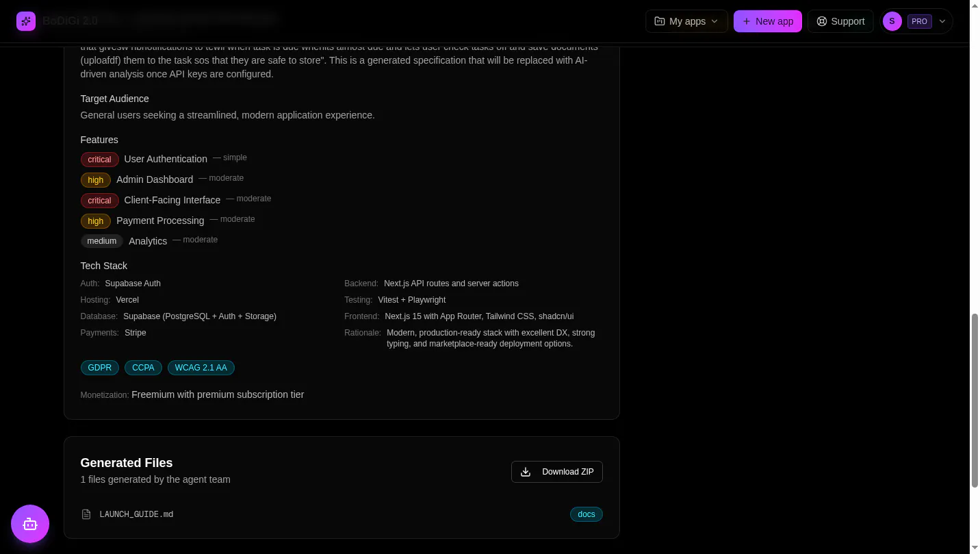
Task: Click the Supabase PostgreSQL database value
Action: point(200,316)
